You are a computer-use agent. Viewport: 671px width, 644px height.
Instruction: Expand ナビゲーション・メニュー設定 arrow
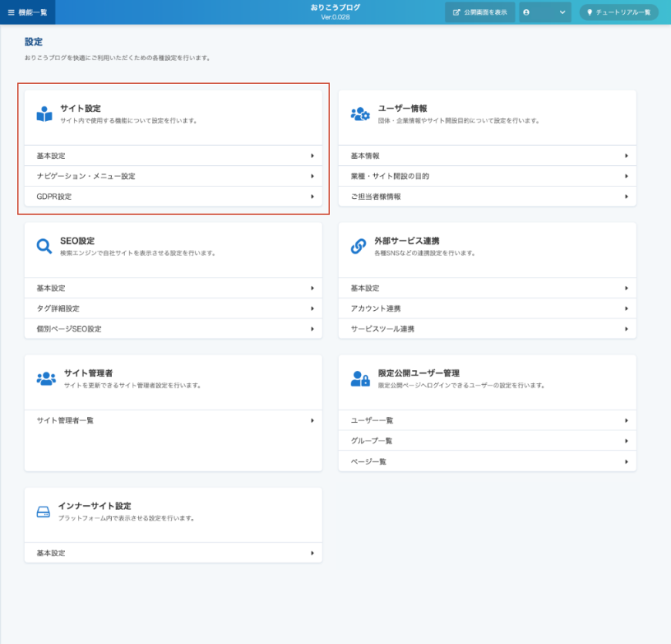[312, 177]
